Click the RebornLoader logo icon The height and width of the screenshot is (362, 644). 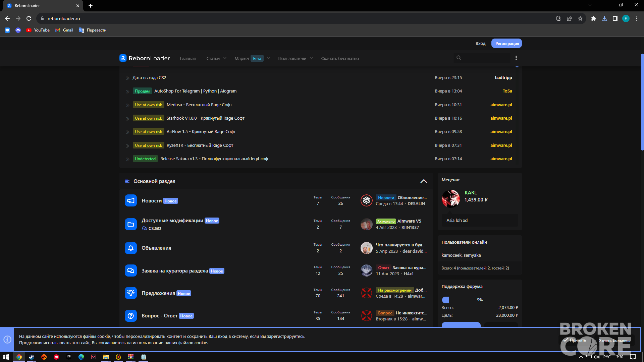click(x=123, y=58)
